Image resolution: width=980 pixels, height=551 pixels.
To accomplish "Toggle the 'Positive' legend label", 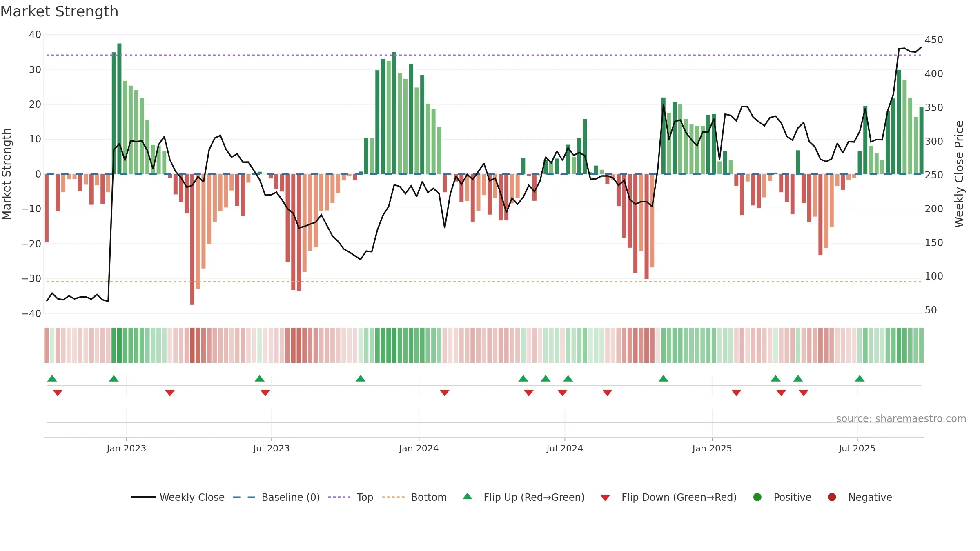I will 793,497.
